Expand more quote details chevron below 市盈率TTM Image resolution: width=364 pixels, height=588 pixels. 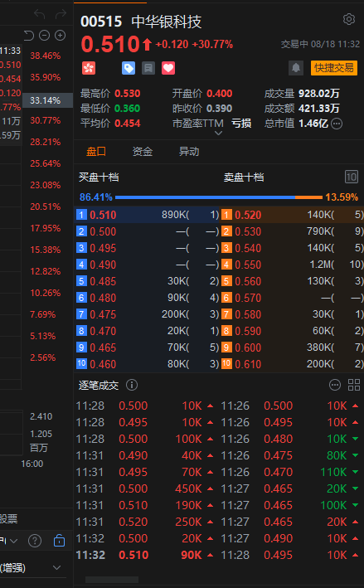click(x=219, y=133)
